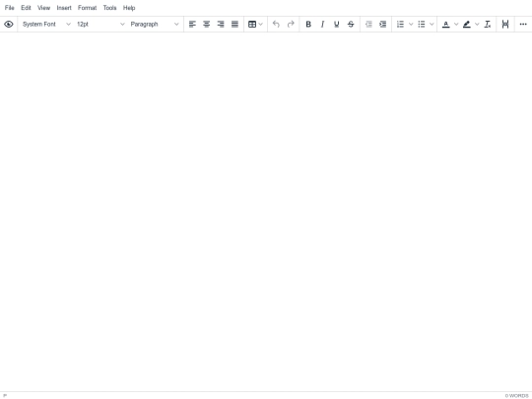Viewport: 532px width, 399px height.
Task: Apply the text color
Action: coord(446,24)
